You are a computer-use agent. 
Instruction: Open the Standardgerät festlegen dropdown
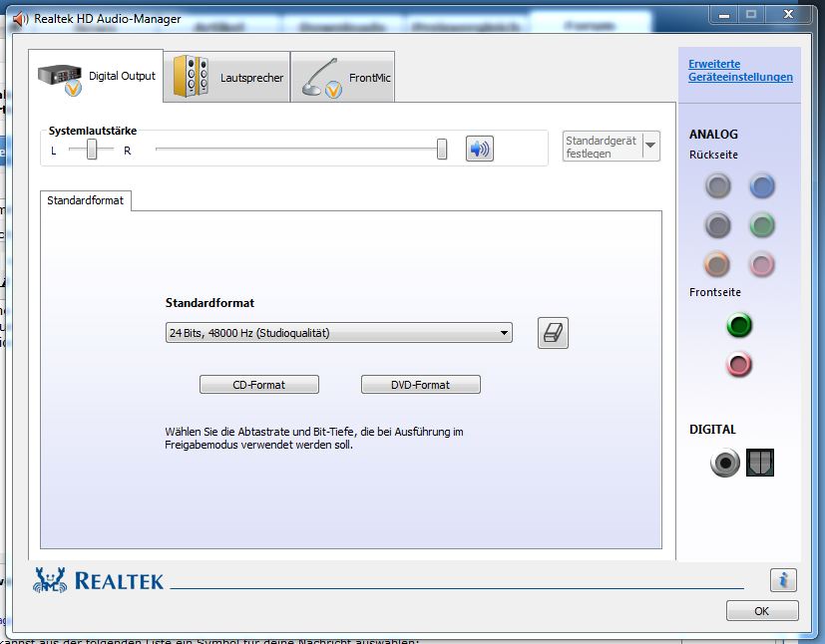[x=611, y=147]
